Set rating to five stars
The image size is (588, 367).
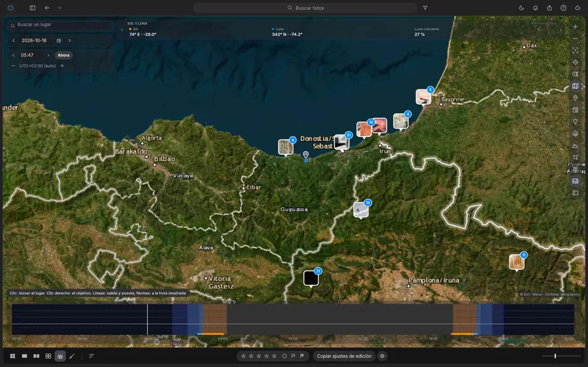[x=274, y=356]
